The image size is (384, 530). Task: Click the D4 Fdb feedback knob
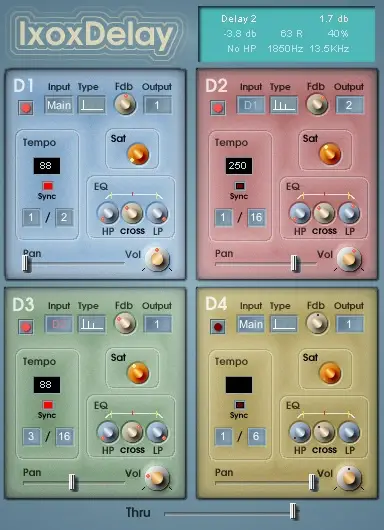coord(317,323)
